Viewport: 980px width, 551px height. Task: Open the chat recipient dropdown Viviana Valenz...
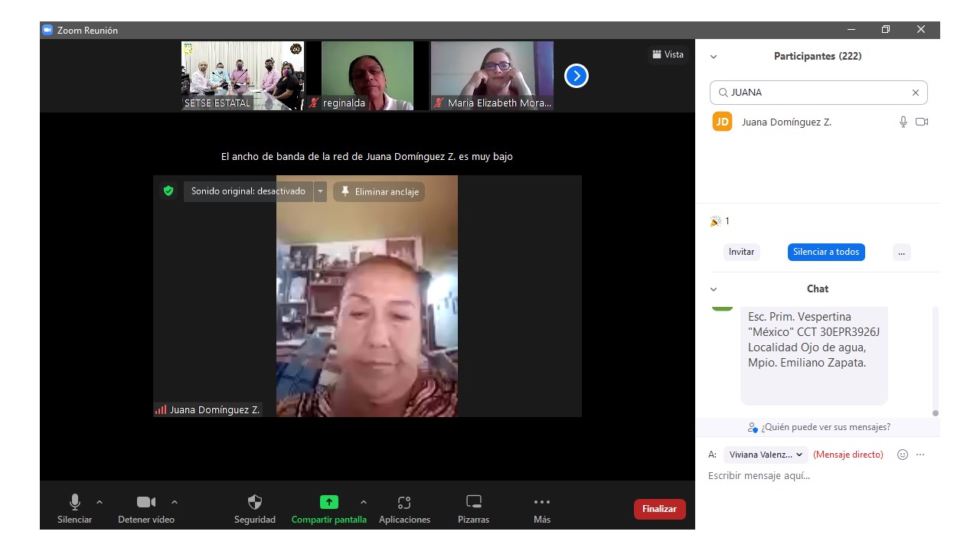click(x=766, y=455)
